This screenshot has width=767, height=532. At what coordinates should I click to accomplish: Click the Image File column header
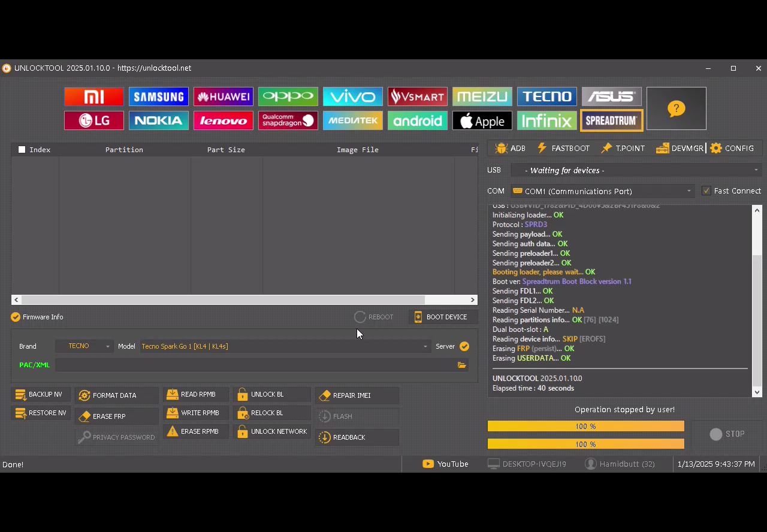click(x=358, y=150)
